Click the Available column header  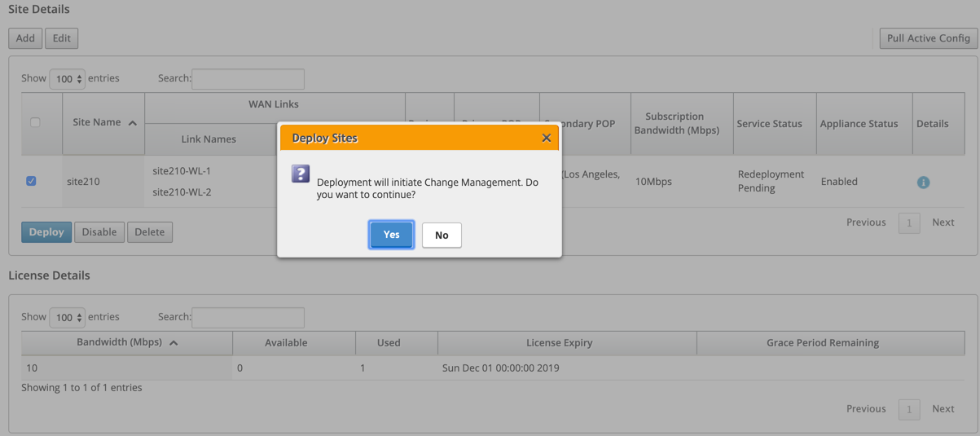[x=294, y=343]
